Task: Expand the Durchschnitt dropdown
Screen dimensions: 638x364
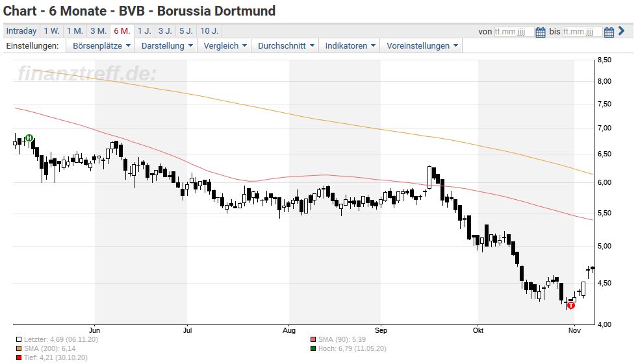Action: (286, 46)
